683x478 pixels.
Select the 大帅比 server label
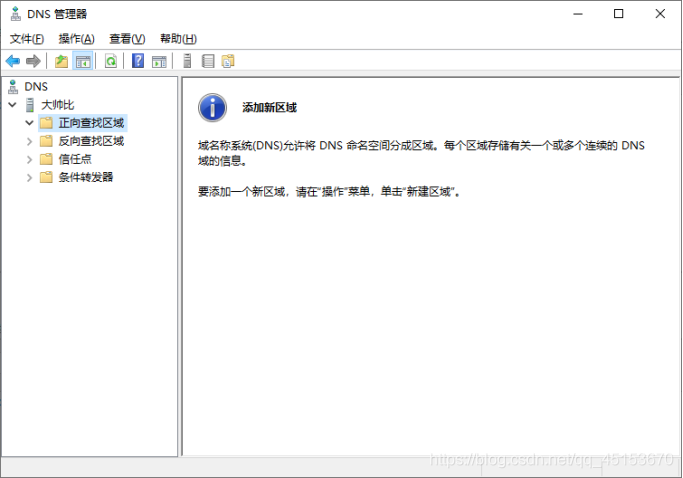(57, 105)
